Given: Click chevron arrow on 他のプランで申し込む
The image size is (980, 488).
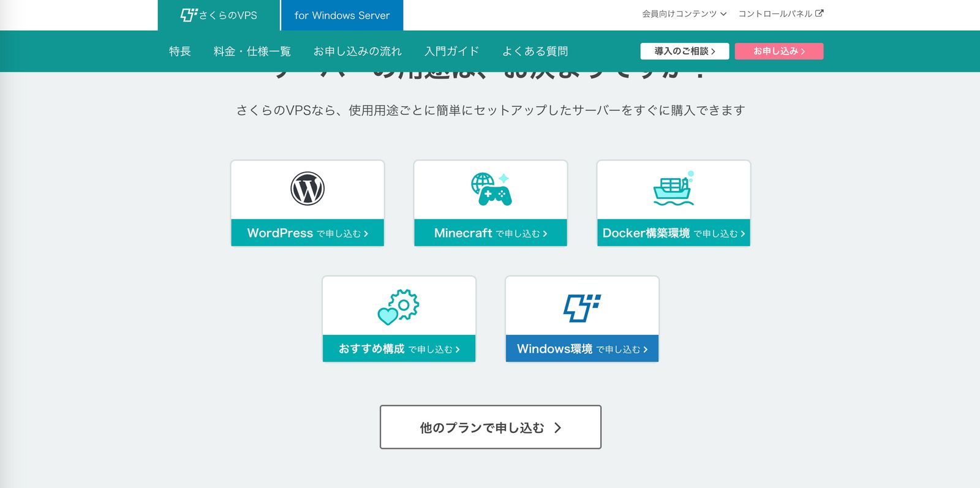Looking at the screenshot, I should (x=557, y=427).
